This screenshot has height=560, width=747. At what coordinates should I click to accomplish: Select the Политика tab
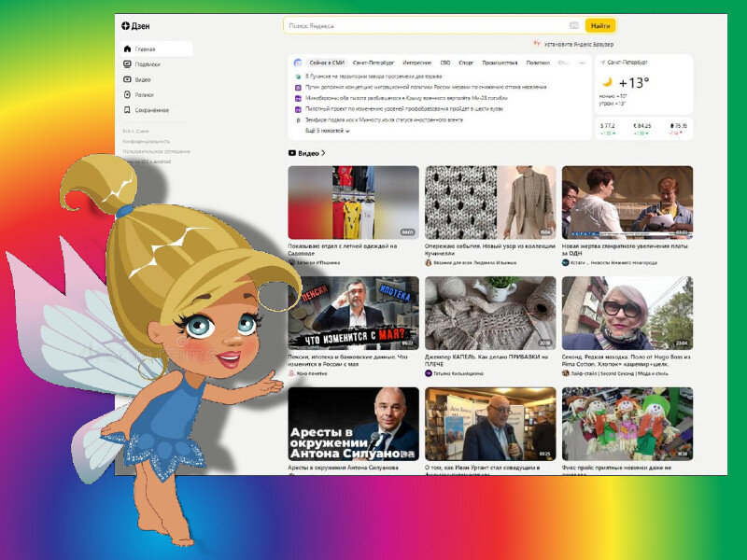pos(538,63)
